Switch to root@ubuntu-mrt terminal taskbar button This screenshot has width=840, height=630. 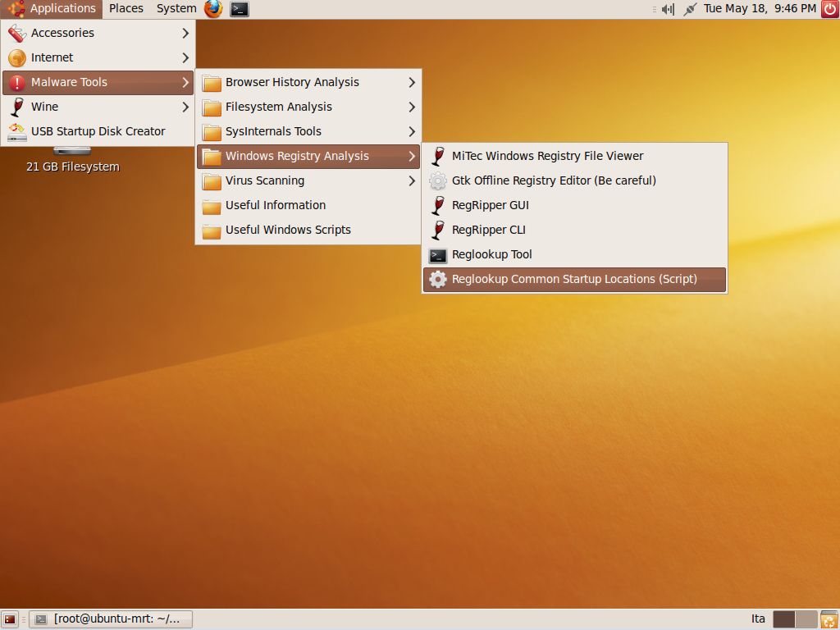[x=111, y=619]
